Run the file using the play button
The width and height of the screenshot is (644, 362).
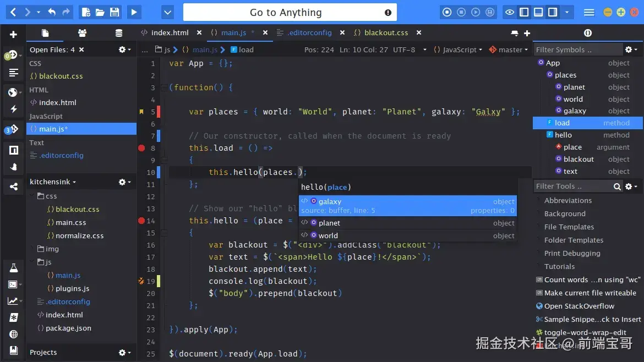click(x=133, y=12)
